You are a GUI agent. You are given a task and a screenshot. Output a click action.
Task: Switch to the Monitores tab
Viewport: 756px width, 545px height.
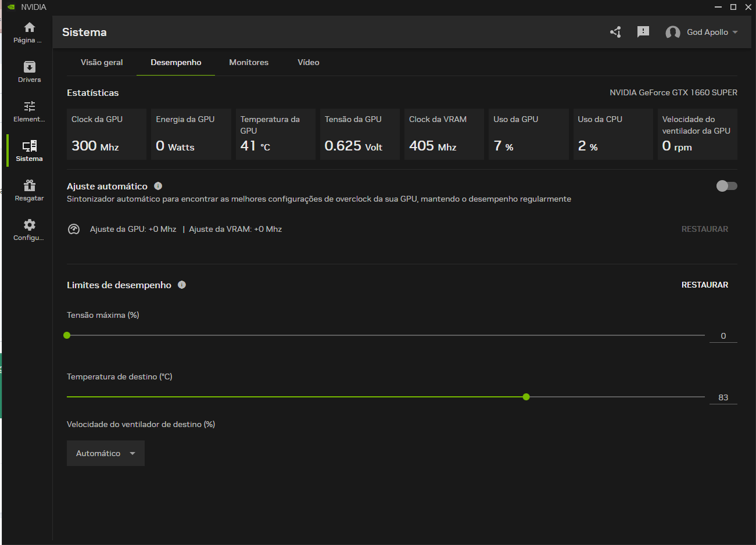point(249,62)
